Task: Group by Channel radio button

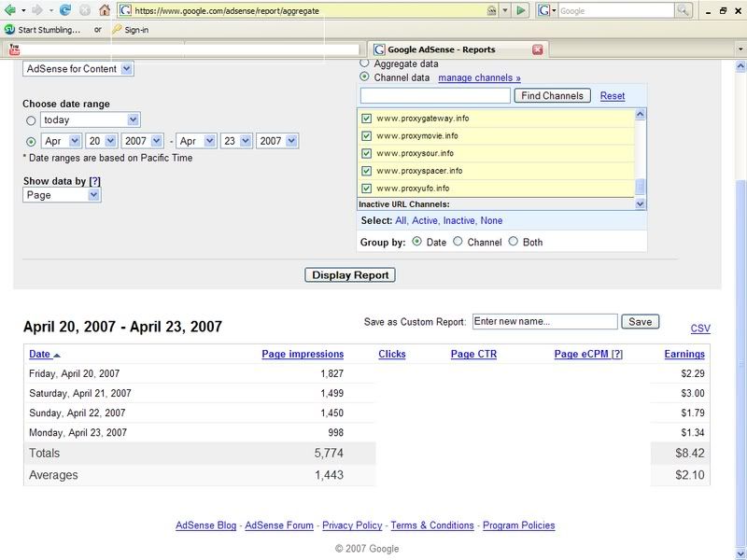Action: point(458,242)
